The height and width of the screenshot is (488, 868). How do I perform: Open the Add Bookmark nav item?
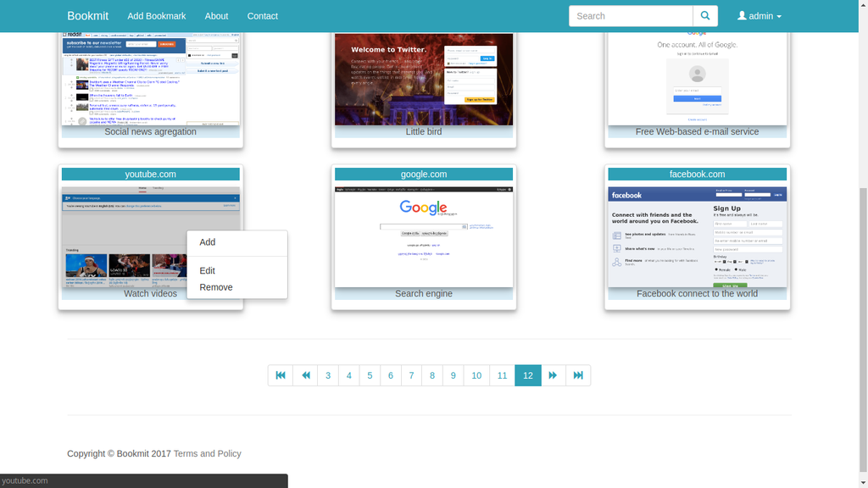(157, 16)
